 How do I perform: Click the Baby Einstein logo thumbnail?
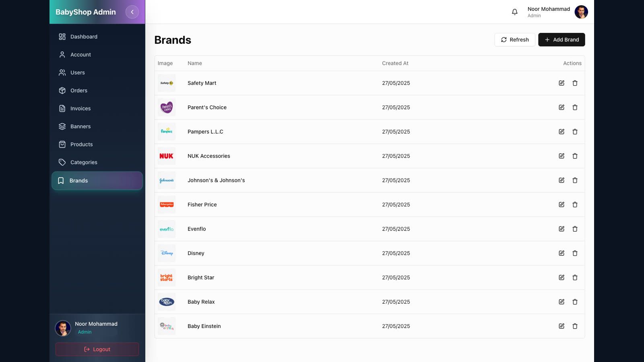pos(167,326)
